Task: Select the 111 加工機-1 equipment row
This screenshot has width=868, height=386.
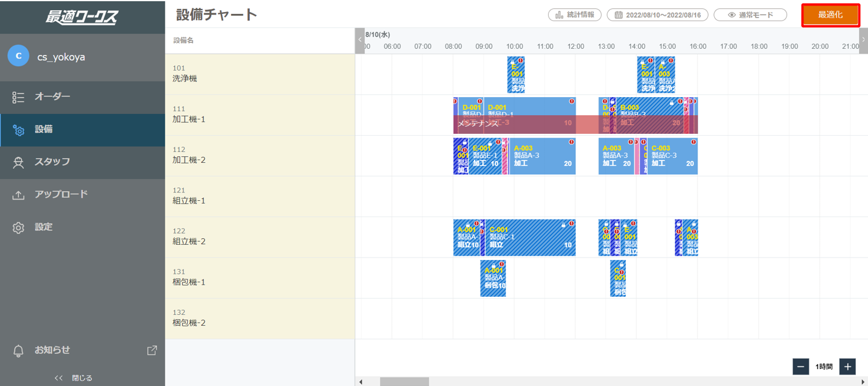Action: tap(260, 115)
